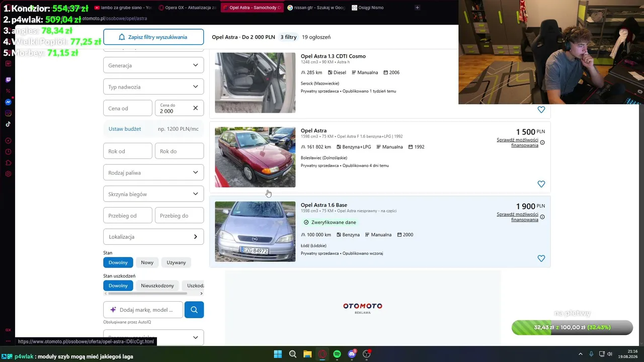Open the red Opel Astra 1992 photo

pos(255,157)
